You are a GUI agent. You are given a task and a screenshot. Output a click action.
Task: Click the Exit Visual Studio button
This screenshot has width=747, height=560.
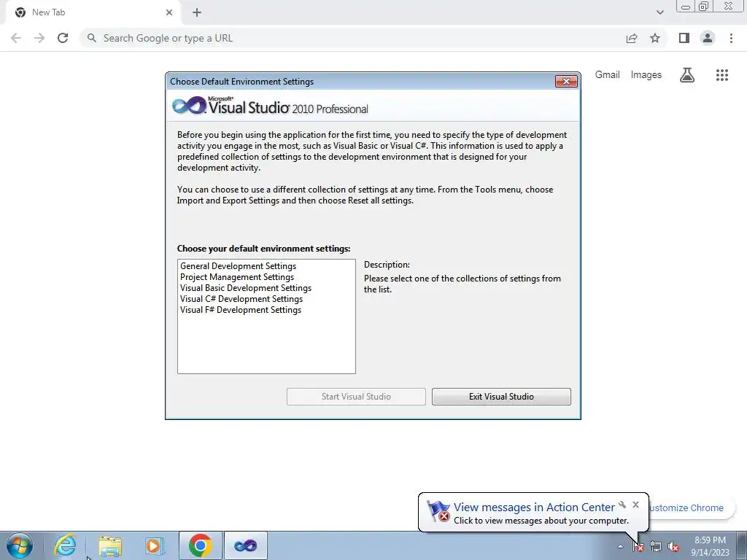(501, 397)
